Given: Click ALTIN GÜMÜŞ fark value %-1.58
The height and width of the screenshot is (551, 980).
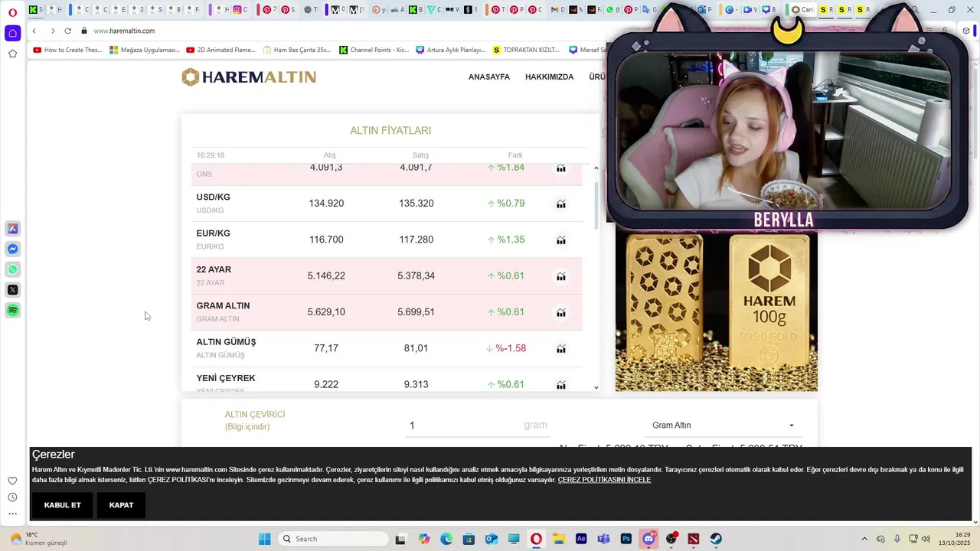Looking at the screenshot, I should click(506, 348).
